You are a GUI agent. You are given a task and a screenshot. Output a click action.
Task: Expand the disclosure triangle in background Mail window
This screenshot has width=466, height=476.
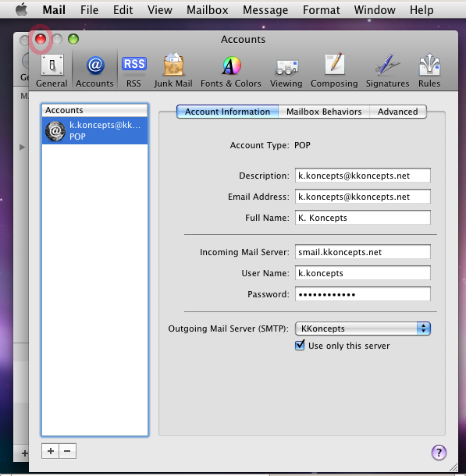(22, 147)
